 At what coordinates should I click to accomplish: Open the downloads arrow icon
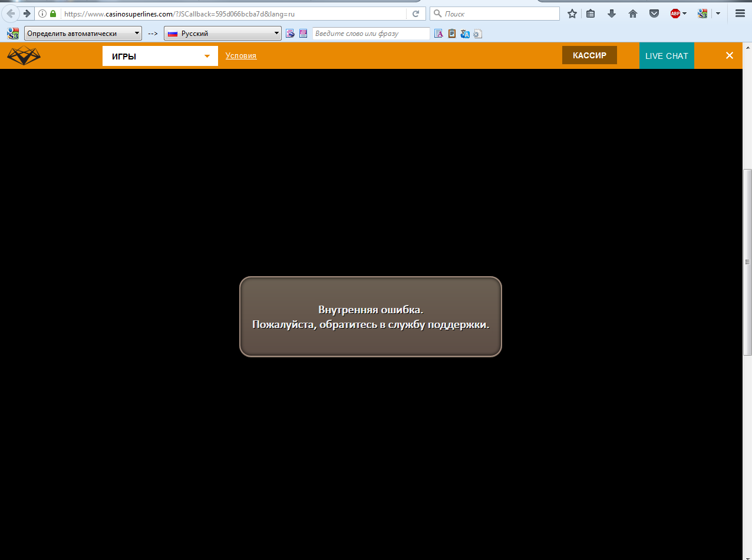click(x=612, y=14)
